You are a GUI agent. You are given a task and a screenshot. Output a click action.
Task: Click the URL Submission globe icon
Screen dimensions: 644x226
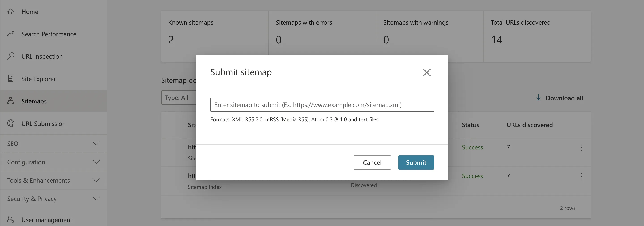[11, 123]
